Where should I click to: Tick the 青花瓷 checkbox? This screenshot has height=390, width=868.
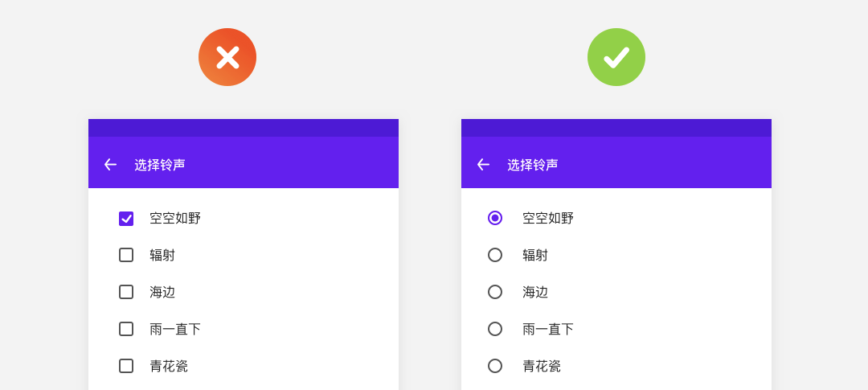(x=126, y=366)
